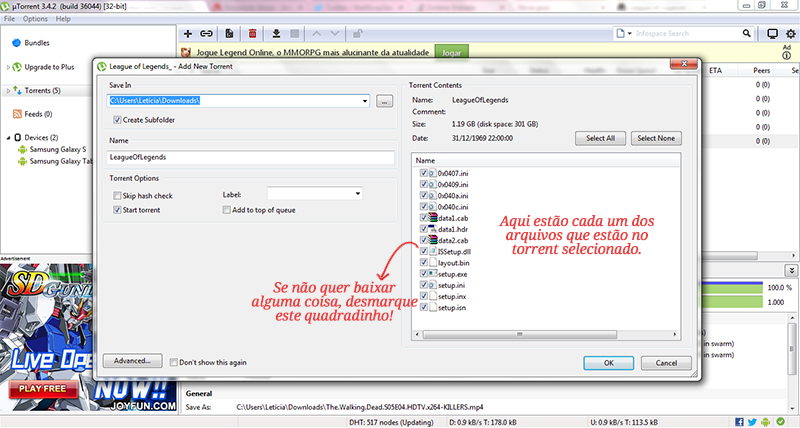Uncheck the layout.bin file checkbox
The image size is (800, 428).
(423, 263)
